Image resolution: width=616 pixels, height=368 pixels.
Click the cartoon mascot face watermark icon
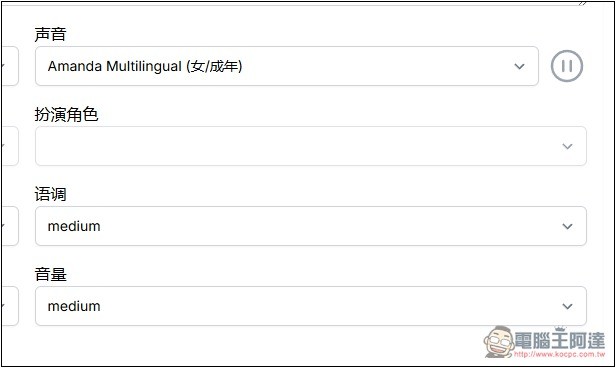499,342
